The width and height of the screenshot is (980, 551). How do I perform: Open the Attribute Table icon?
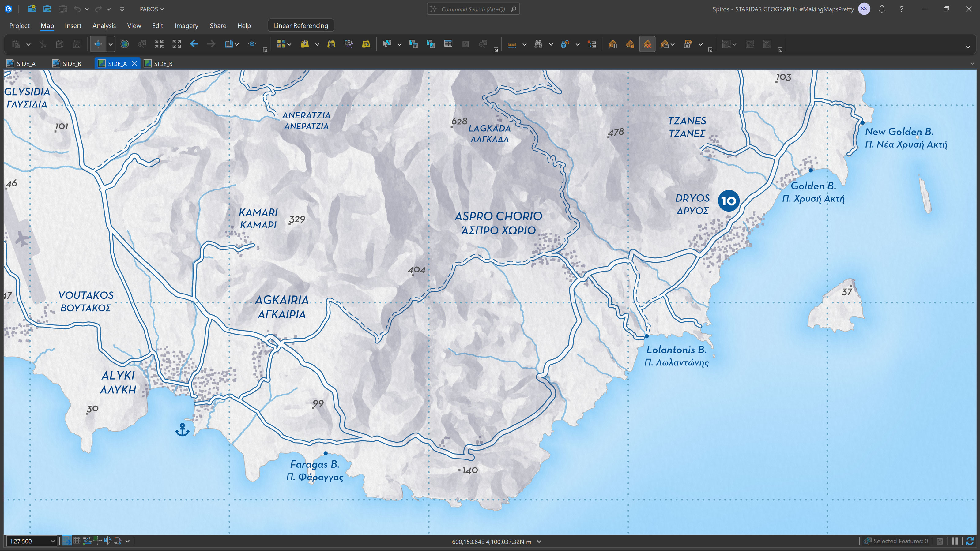pyautogui.click(x=448, y=44)
